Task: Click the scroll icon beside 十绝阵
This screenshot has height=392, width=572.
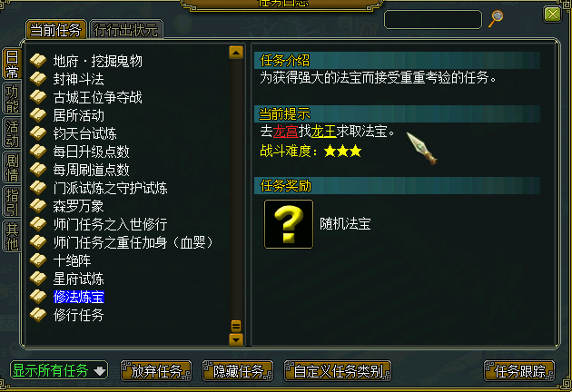Action: click(38, 260)
